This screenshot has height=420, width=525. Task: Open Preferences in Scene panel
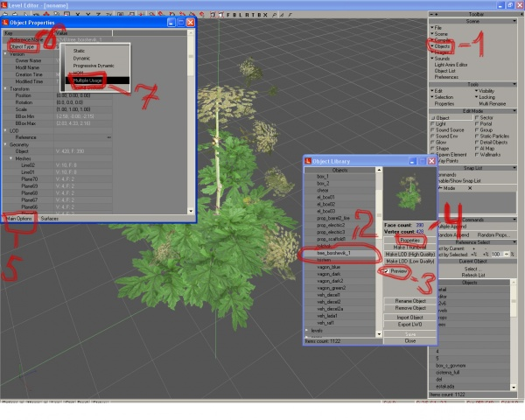point(446,77)
